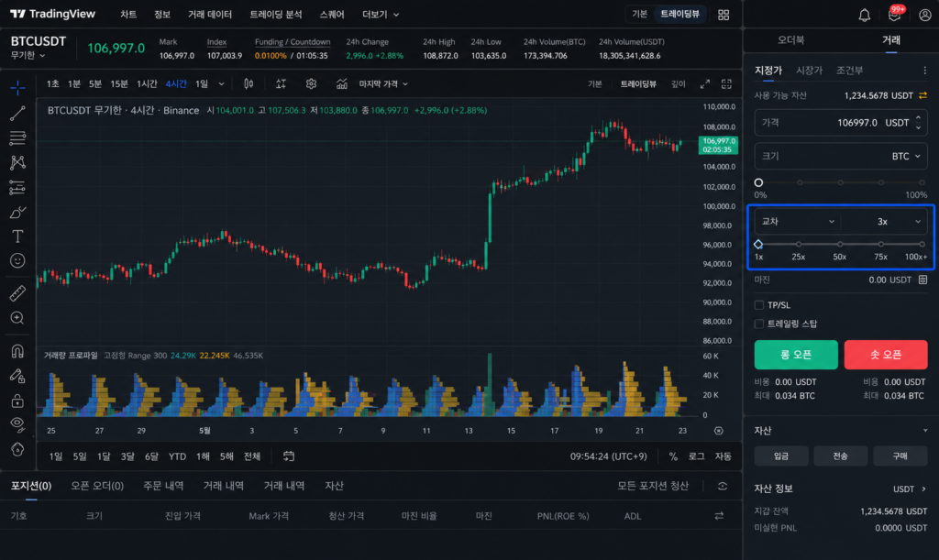Expand the 더보기 menu
The height and width of the screenshot is (560, 939).
tap(381, 15)
